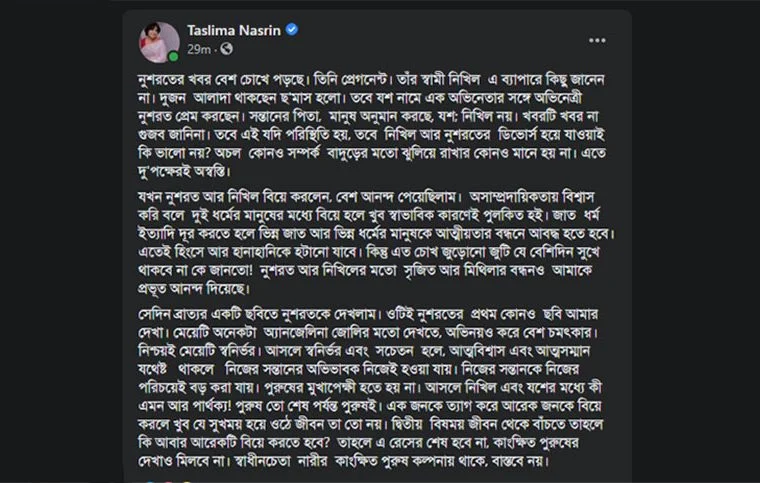Click the globe public audience icon
This screenshot has width=760, height=483.
tap(226, 48)
